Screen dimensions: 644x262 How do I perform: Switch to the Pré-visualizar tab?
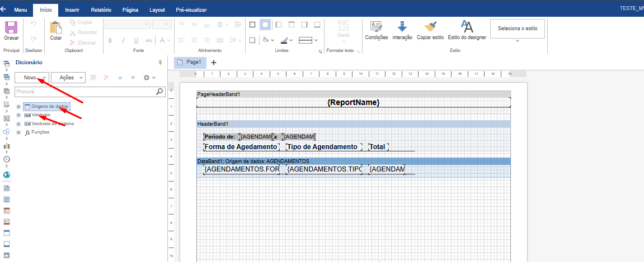[191, 10]
